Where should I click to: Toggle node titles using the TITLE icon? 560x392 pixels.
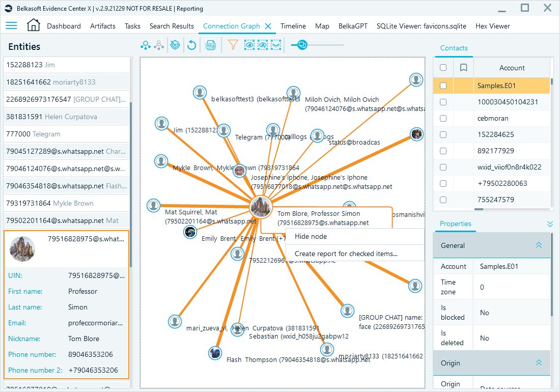coord(211,45)
